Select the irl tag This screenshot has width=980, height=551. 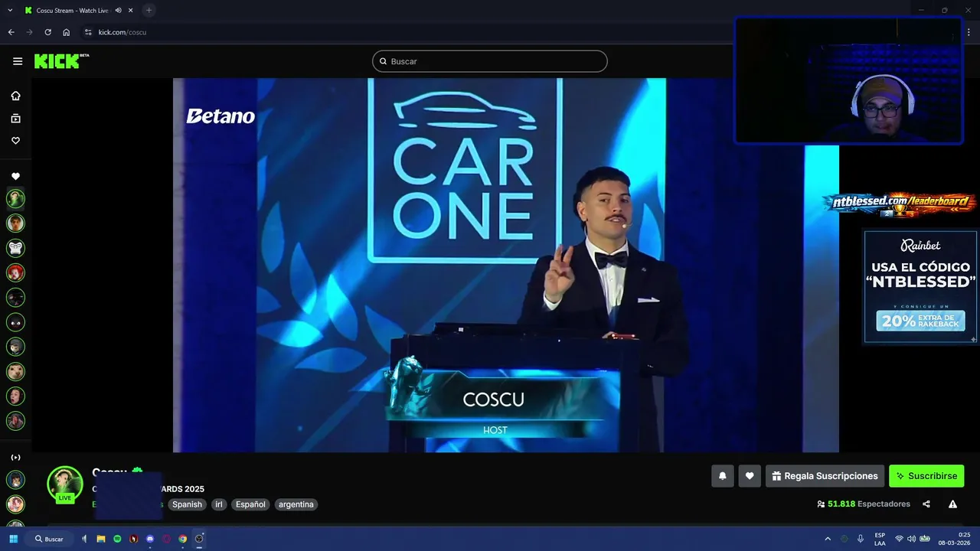coord(219,504)
